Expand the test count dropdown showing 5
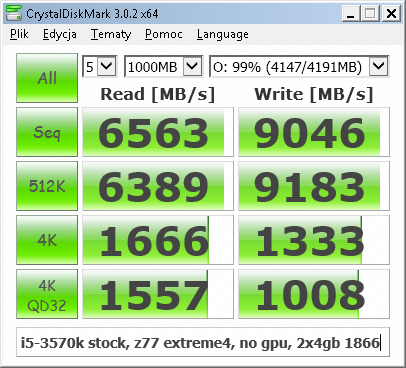406x368 pixels. pos(107,66)
